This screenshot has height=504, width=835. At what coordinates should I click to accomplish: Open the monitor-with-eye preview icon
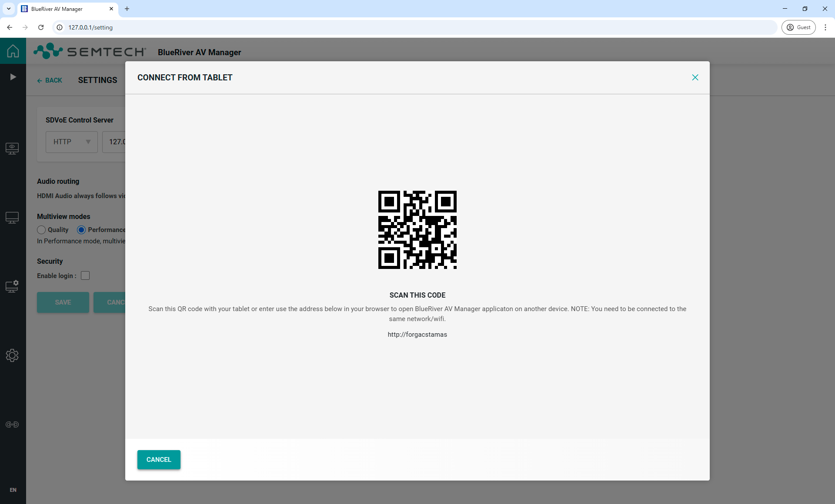[12, 148]
